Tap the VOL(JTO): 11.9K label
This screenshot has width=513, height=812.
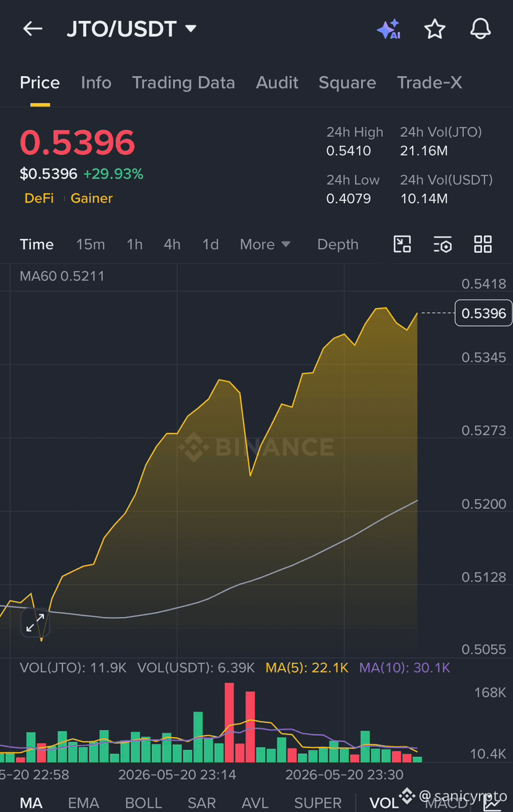click(x=73, y=668)
